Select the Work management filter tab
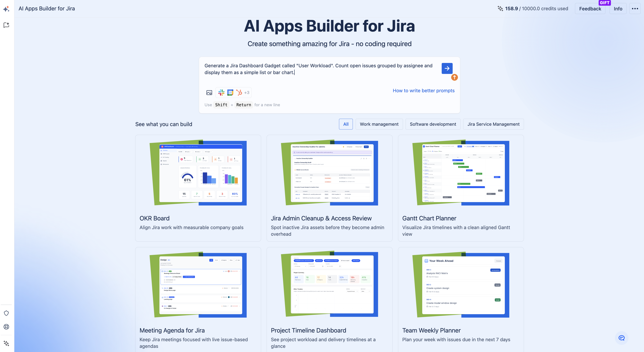The height and width of the screenshot is (352, 644). 379,124
